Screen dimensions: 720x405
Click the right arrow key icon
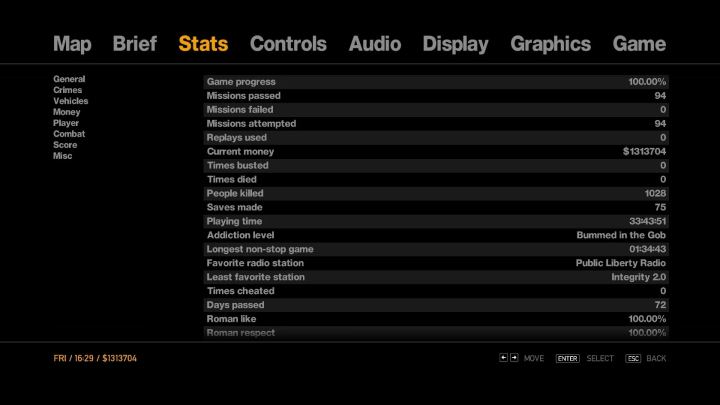click(514, 358)
